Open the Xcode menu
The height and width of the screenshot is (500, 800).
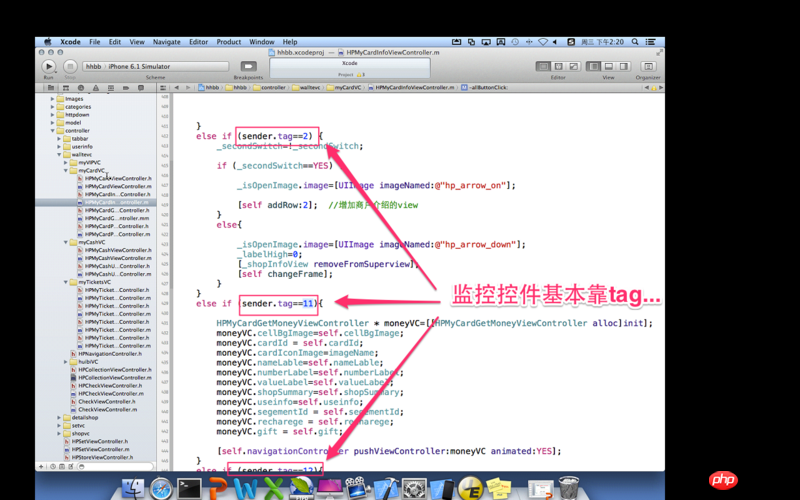[x=70, y=42]
